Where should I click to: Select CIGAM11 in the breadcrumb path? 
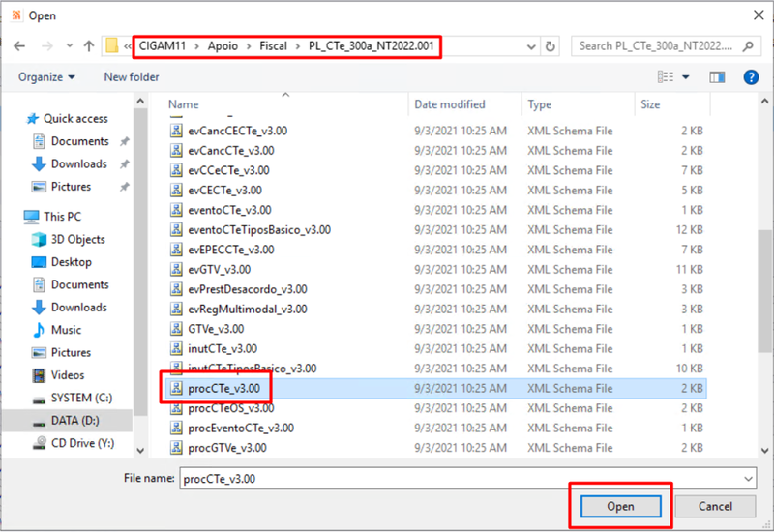coord(163,45)
